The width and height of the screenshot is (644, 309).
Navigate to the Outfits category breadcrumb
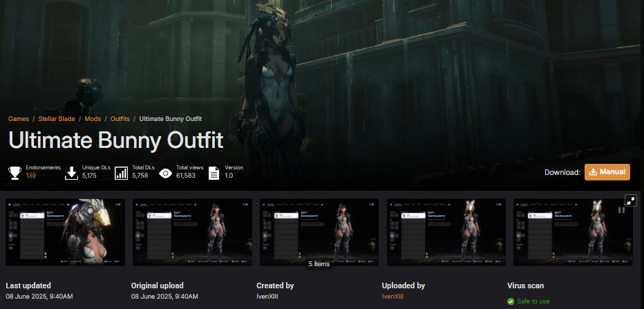[120, 119]
